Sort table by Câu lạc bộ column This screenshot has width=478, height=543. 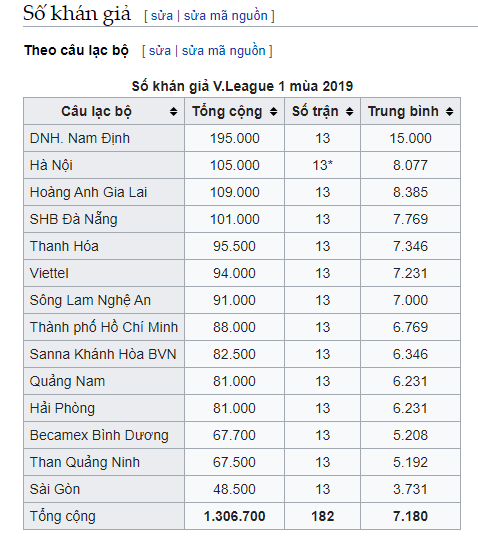[x=104, y=112]
